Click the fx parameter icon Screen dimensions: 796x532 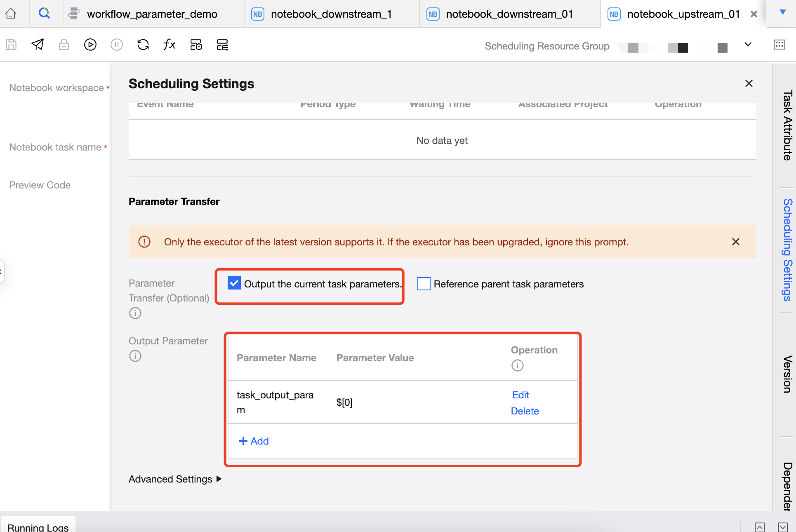coord(169,45)
